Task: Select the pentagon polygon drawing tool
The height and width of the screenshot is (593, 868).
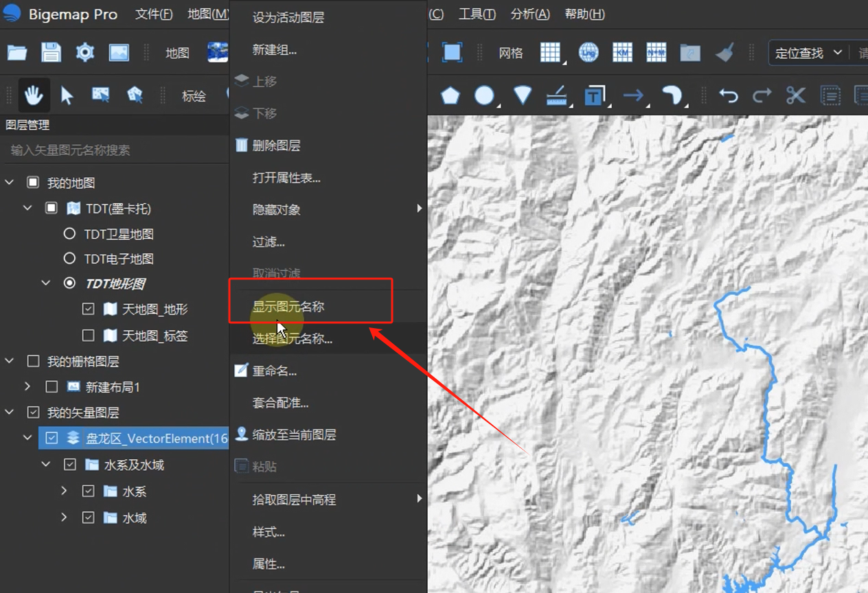Action: pyautogui.click(x=450, y=95)
